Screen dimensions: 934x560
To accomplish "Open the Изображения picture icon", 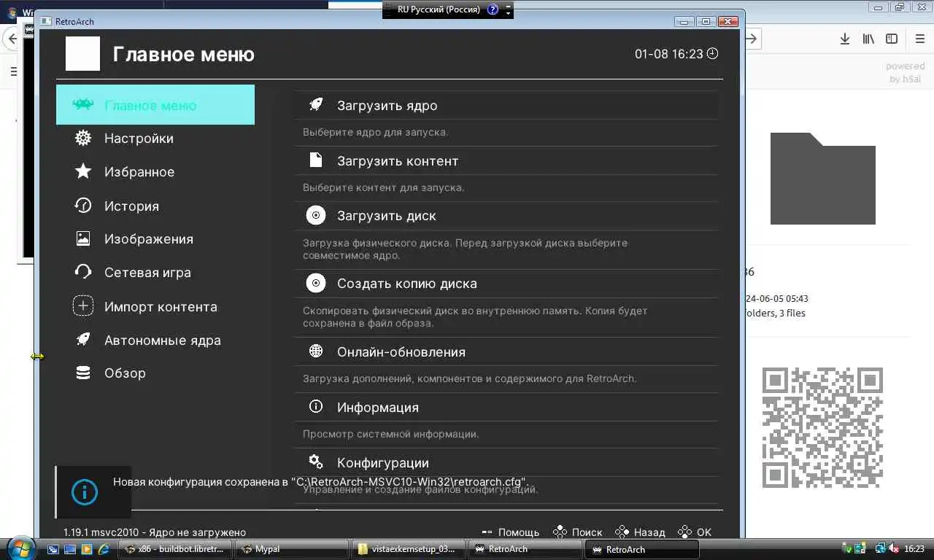I will (83, 238).
